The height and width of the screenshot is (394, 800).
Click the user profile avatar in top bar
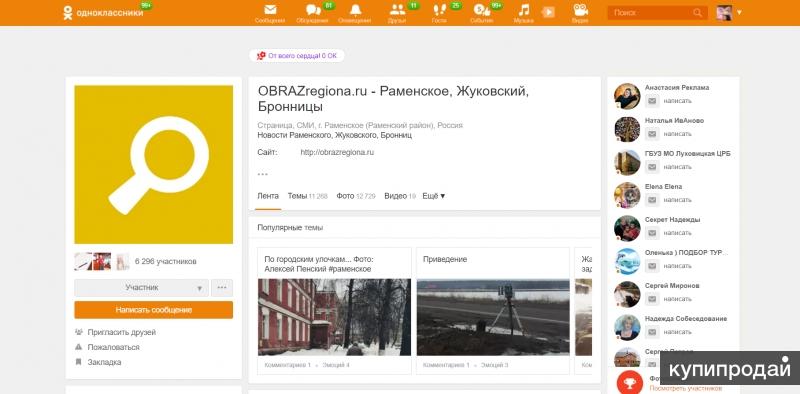click(724, 13)
